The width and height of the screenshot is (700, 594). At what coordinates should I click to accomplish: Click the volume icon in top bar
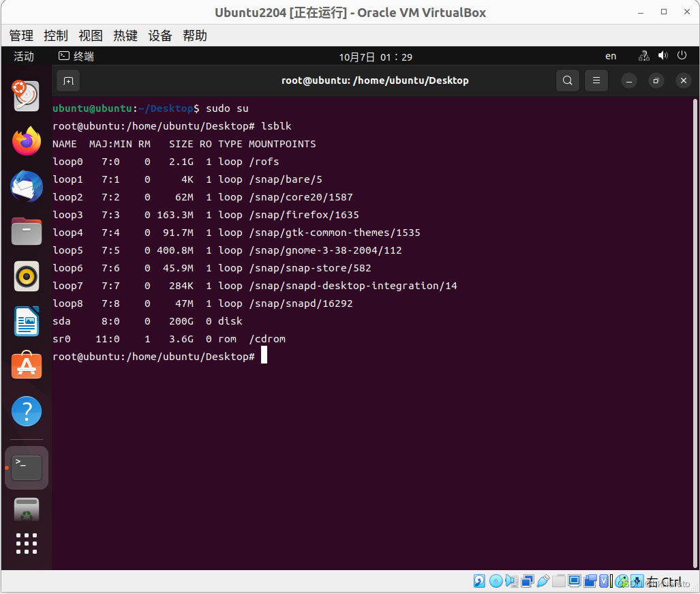[x=663, y=56]
